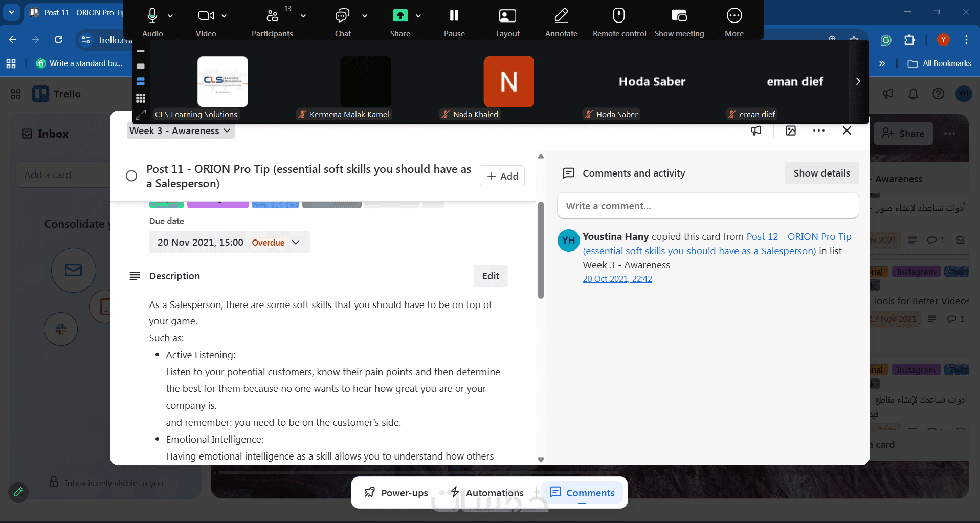Show hidden bookmarks overflow chevron
Viewport: 980px width, 523px height.
(x=882, y=63)
